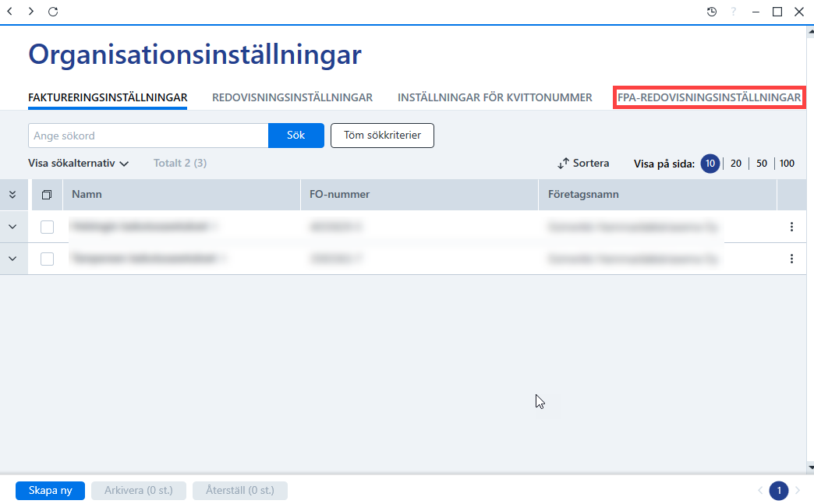Expand the first table row chevron
This screenshot has height=504, width=814.
pos(12,227)
